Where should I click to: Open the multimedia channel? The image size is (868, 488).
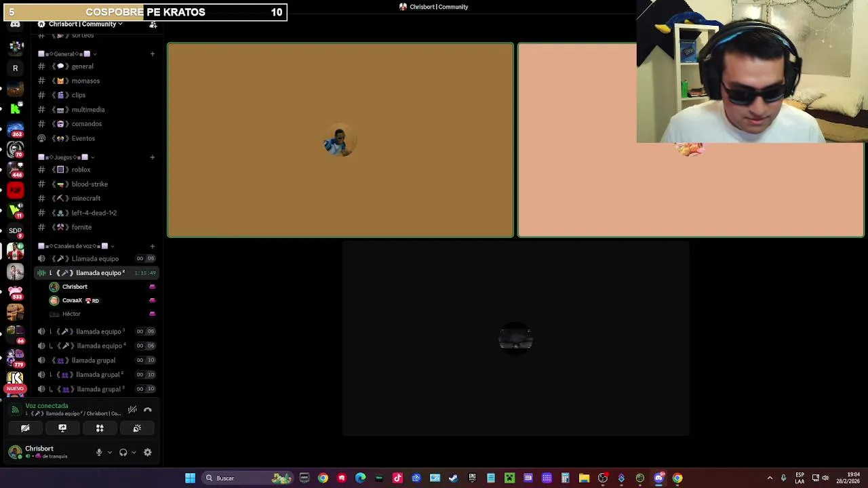(96, 110)
